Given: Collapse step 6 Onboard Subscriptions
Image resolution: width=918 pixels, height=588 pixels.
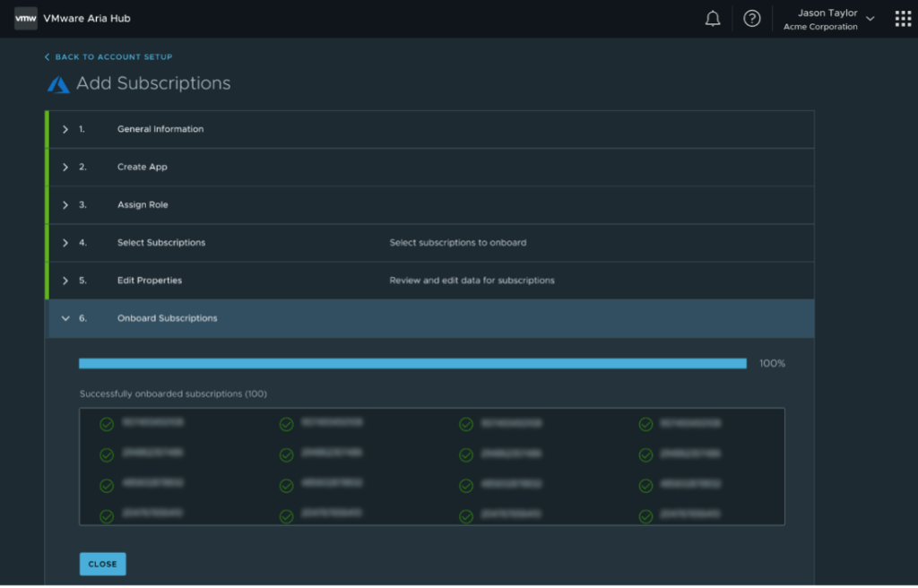Looking at the screenshot, I should [65, 318].
